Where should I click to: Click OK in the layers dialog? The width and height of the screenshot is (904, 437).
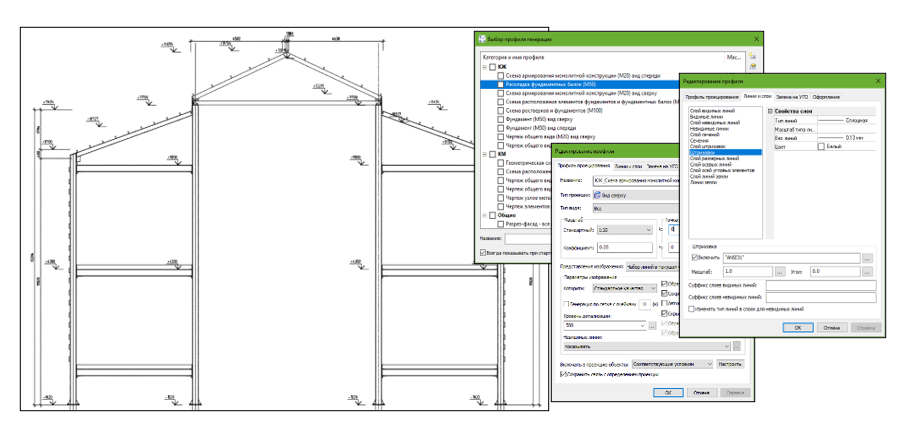(x=798, y=327)
